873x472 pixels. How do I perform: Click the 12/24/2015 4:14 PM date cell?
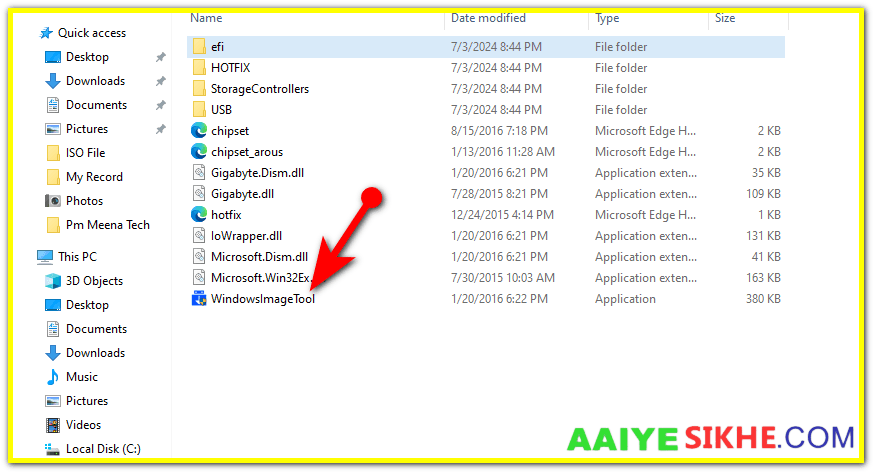[x=502, y=214]
